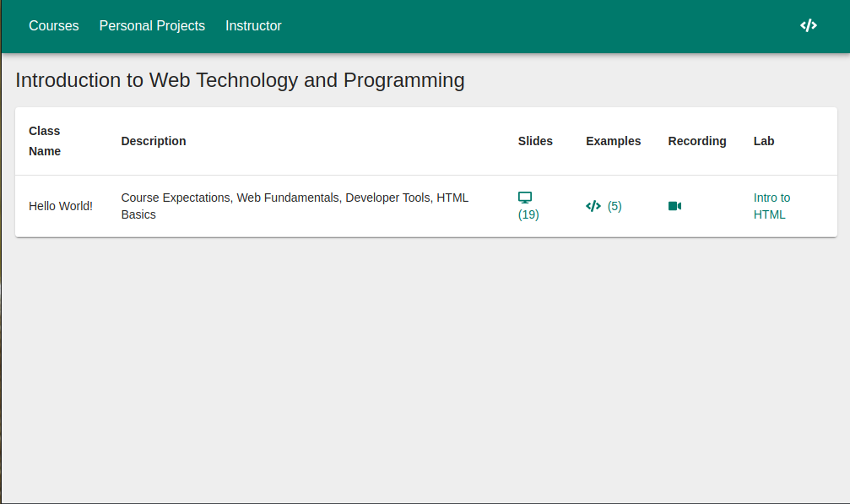Click the Introduction to Web Technology heading
This screenshot has width=850, height=504.
(x=240, y=80)
